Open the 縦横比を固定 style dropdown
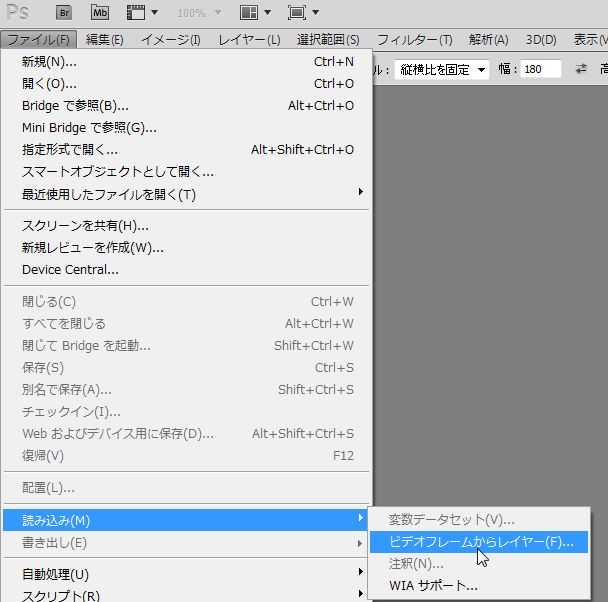Viewport: 608px width, 602px height. coord(442,70)
